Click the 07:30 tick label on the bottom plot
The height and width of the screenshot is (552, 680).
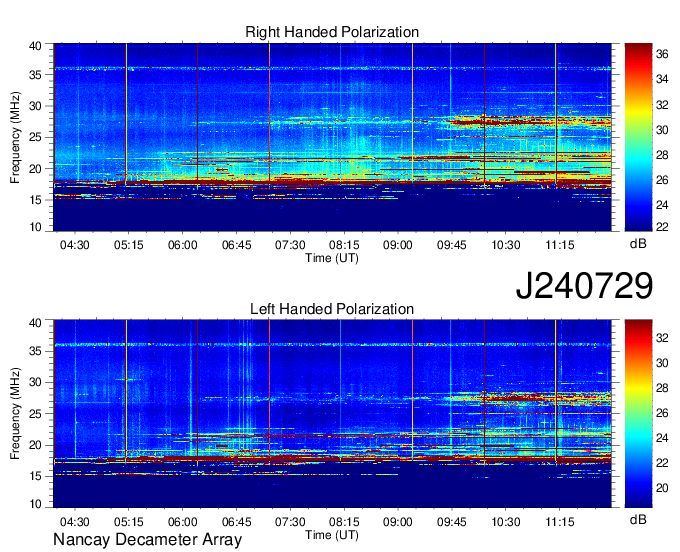click(x=290, y=522)
